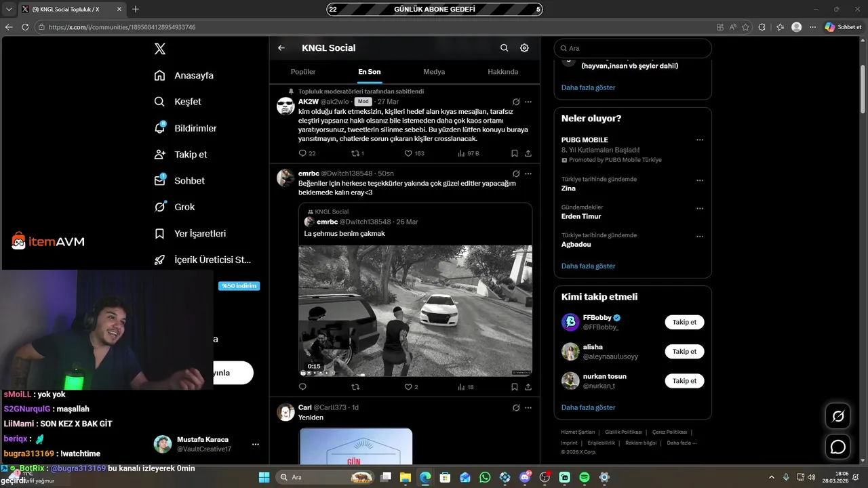The image size is (868, 488).
Task: Share the emrbc post
Action: tap(528, 387)
